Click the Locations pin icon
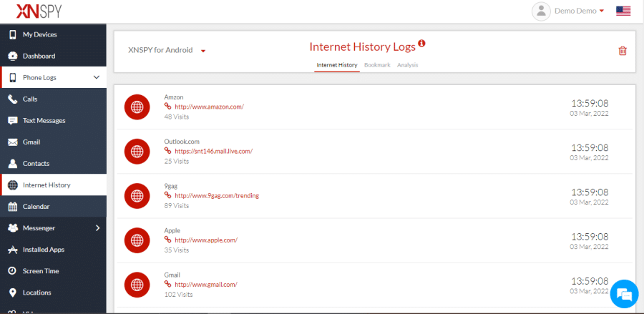 (13, 293)
